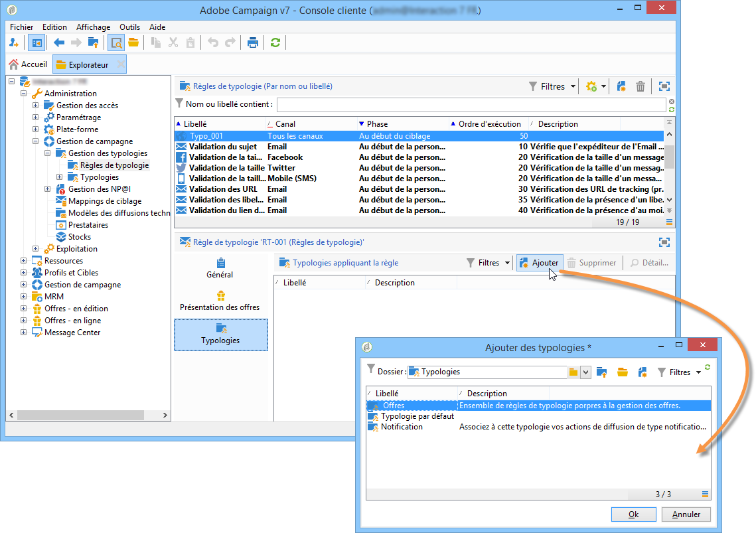Click the rules list vertical scrollbar down arrow

pyautogui.click(x=669, y=200)
